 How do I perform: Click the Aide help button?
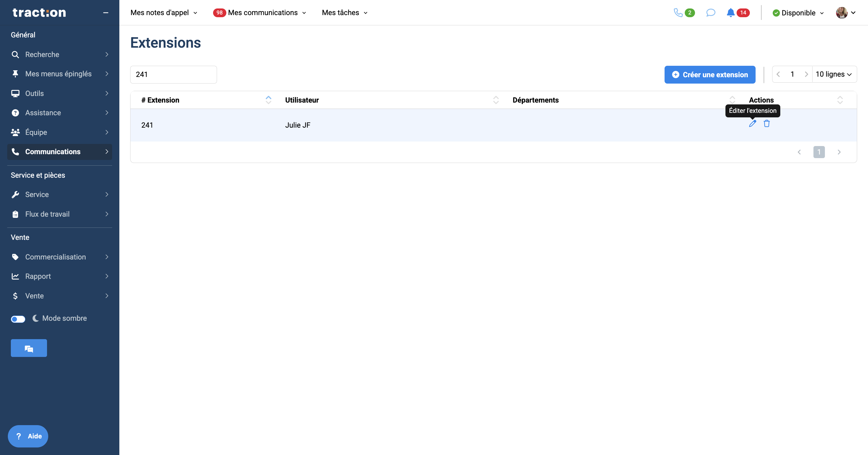tap(28, 436)
